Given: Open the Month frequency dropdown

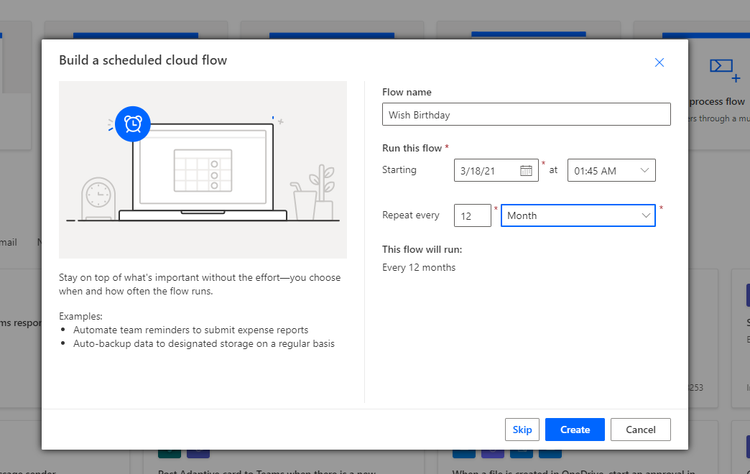Looking at the screenshot, I should point(577,215).
